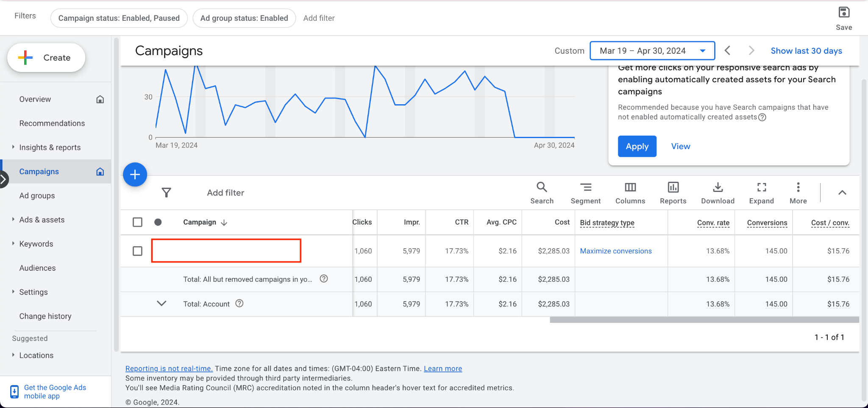
Task: Click the blue plus new campaign button
Action: (x=135, y=175)
